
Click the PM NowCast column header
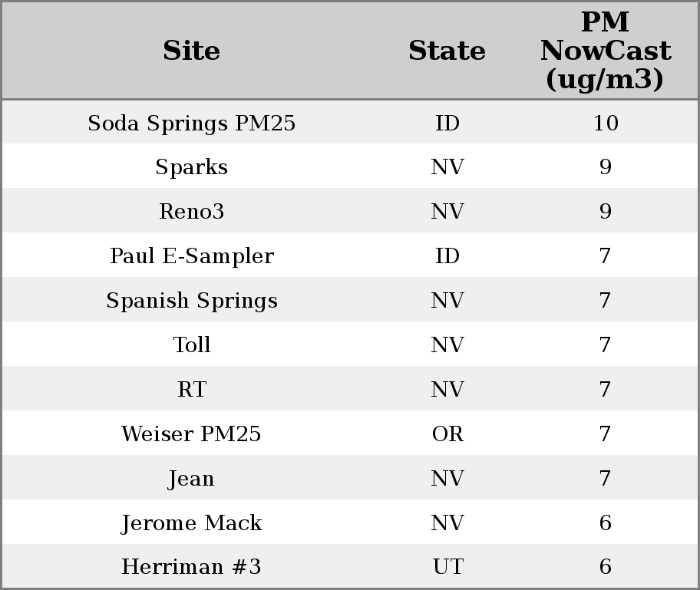click(x=605, y=51)
